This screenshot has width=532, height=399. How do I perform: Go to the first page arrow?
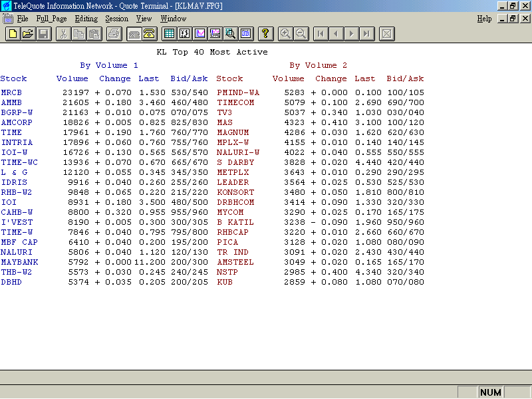click(x=321, y=34)
